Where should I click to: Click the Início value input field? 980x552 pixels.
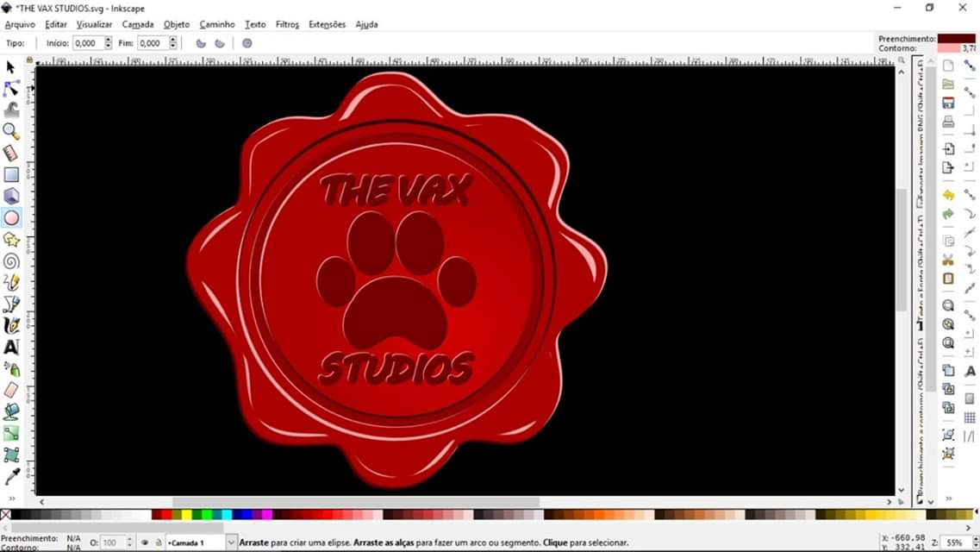[x=88, y=43]
